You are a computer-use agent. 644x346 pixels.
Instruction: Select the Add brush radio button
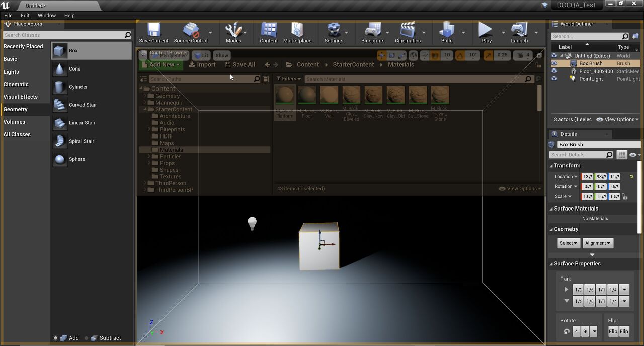56,338
